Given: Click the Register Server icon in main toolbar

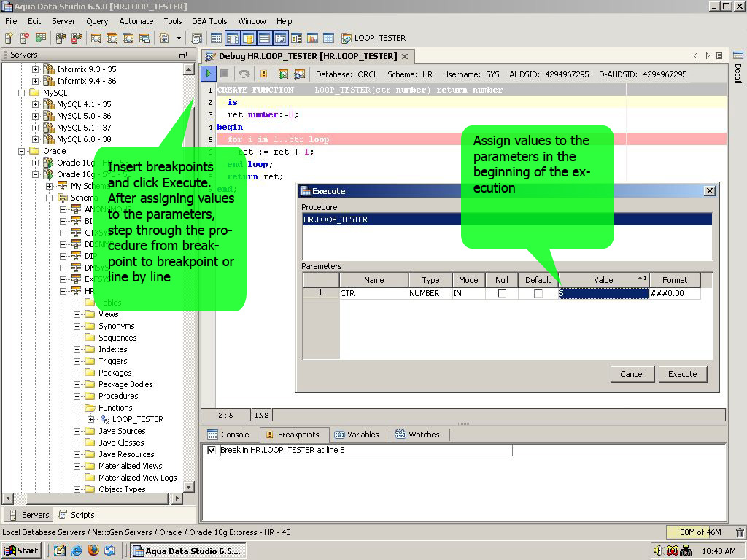Looking at the screenshot, I should pyautogui.click(x=9, y=38).
